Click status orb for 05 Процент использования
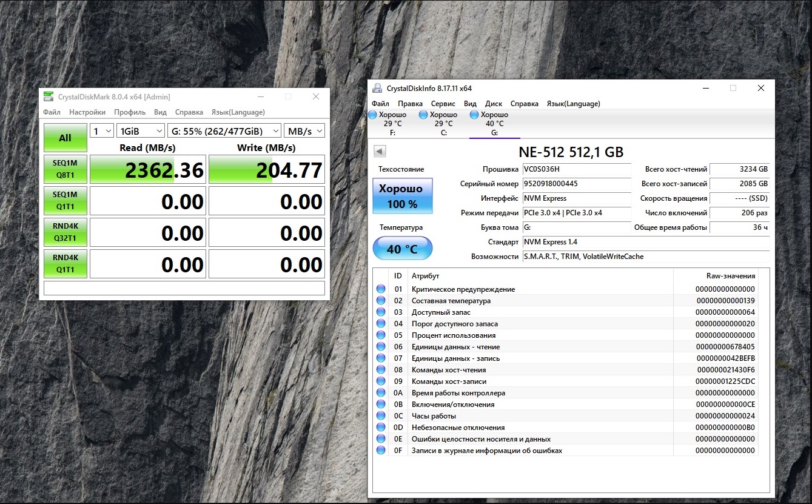Viewport: 812px width, 504px height. pos(381,335)
